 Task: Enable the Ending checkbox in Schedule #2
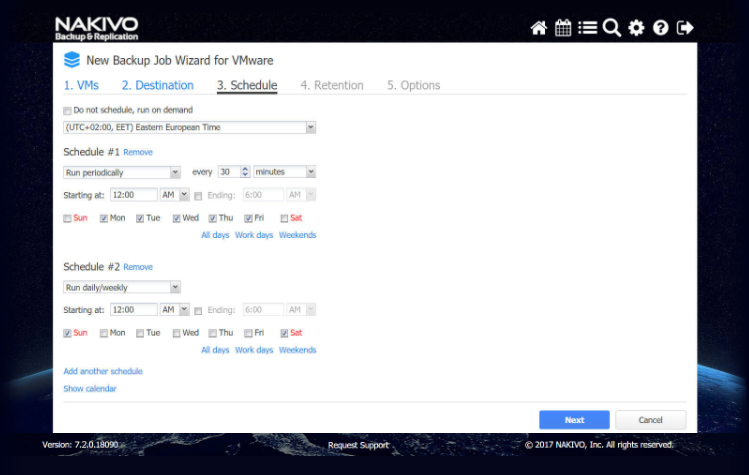click(x=198, y=311)
